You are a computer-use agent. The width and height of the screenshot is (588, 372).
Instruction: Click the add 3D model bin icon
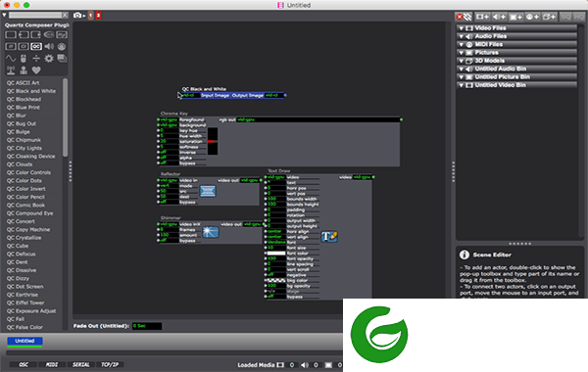pos(549,17)
